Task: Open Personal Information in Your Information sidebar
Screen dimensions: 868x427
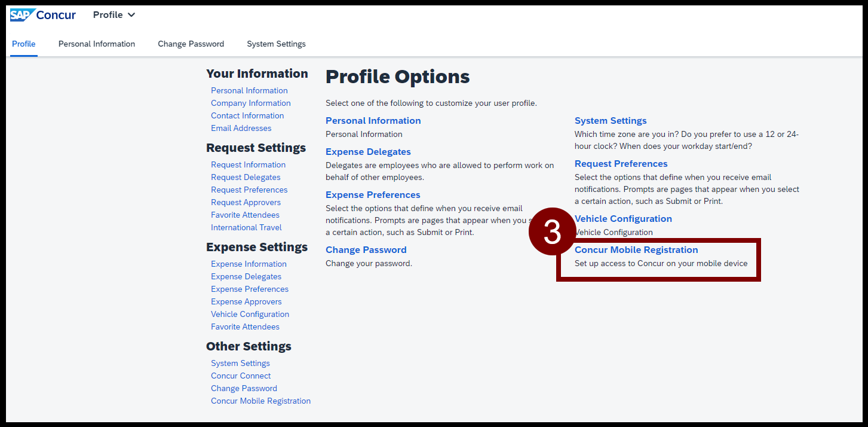Action: [249, 90]
